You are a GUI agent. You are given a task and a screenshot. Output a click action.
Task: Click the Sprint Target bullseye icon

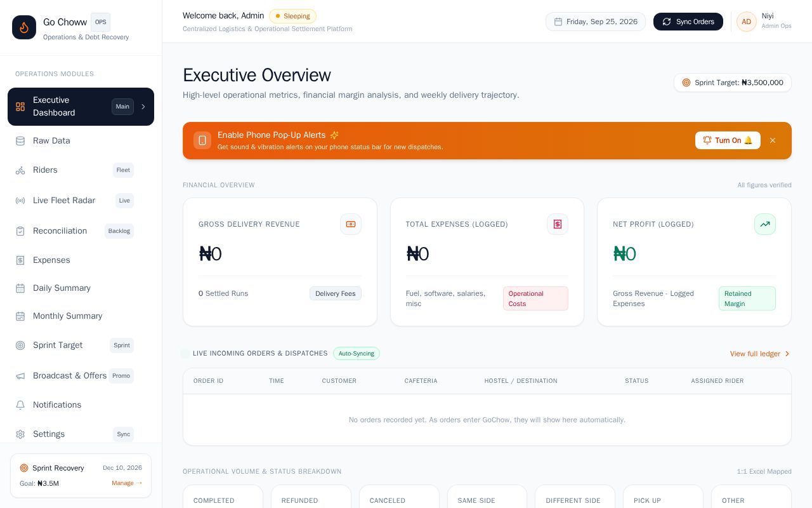[20, 345]
